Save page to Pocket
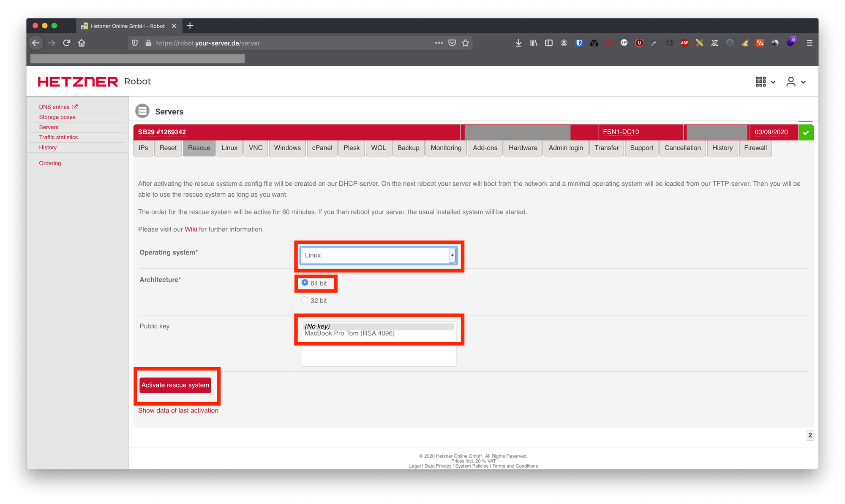The image size is (845, 504). click(452, 43)
